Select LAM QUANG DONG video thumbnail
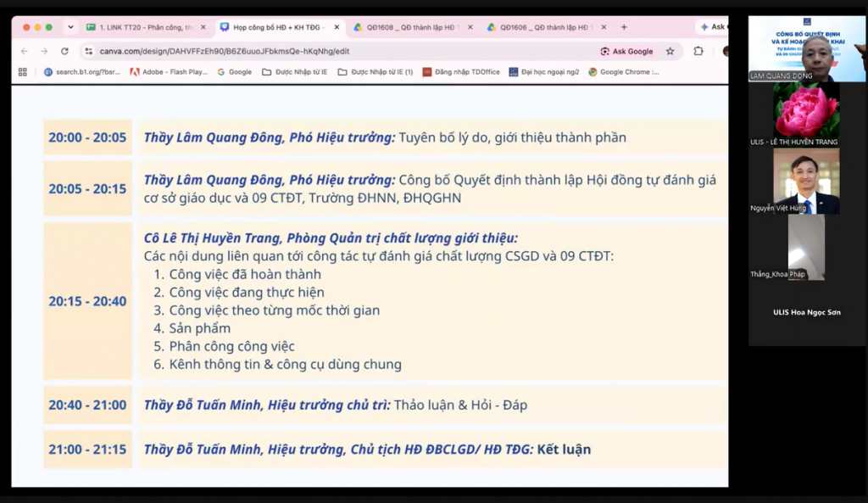 click(807, 48)
